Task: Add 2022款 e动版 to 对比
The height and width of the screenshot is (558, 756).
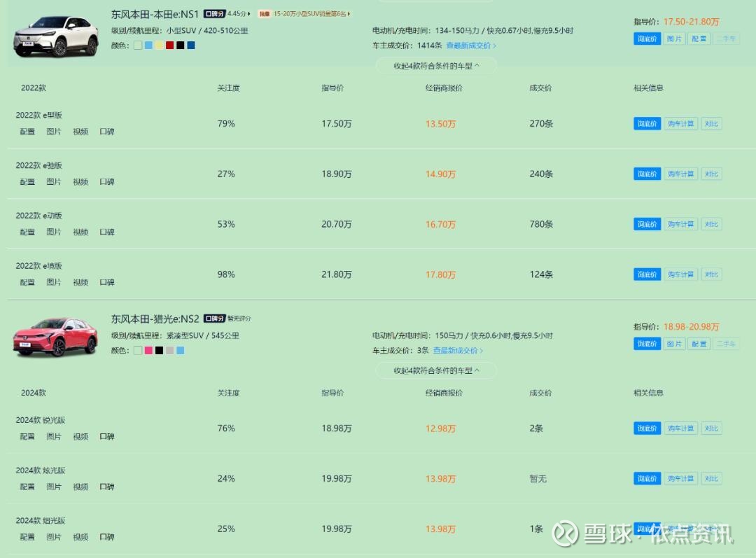Action: coord(711,224)
